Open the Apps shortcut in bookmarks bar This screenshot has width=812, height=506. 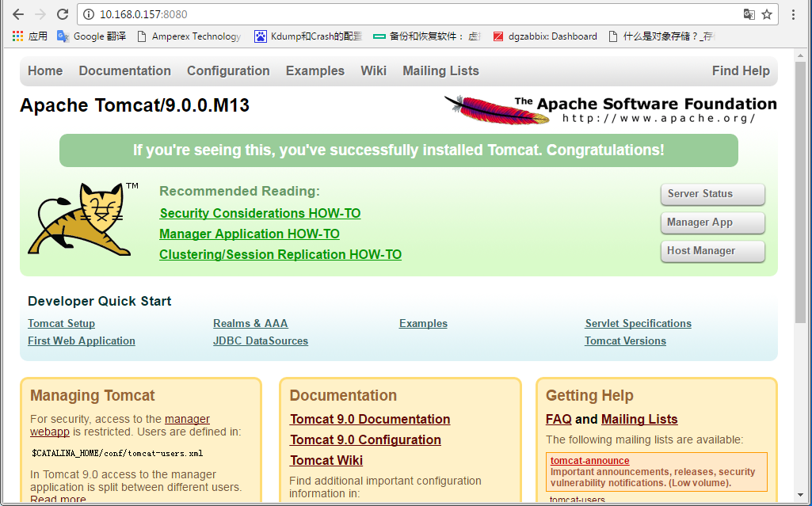pyautogui.click(x=30, y=36)
